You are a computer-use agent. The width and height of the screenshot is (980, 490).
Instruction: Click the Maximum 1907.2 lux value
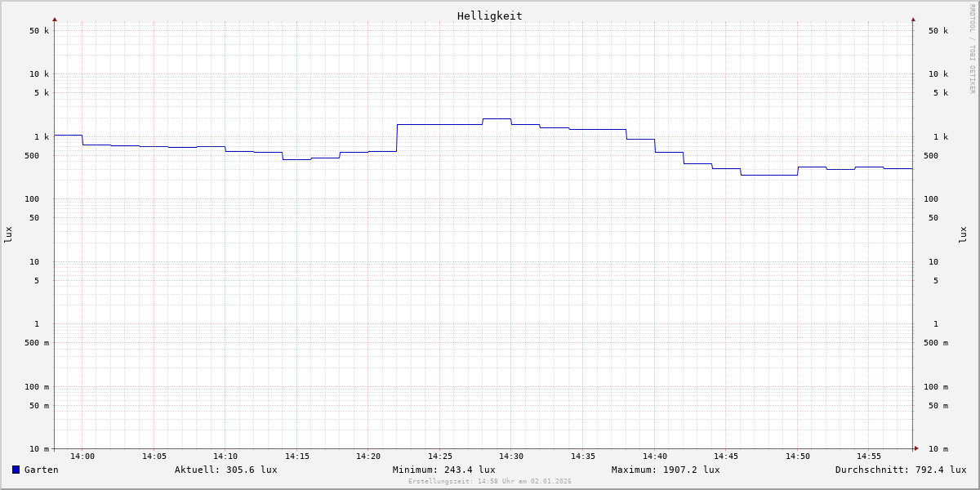coord(666,470)
